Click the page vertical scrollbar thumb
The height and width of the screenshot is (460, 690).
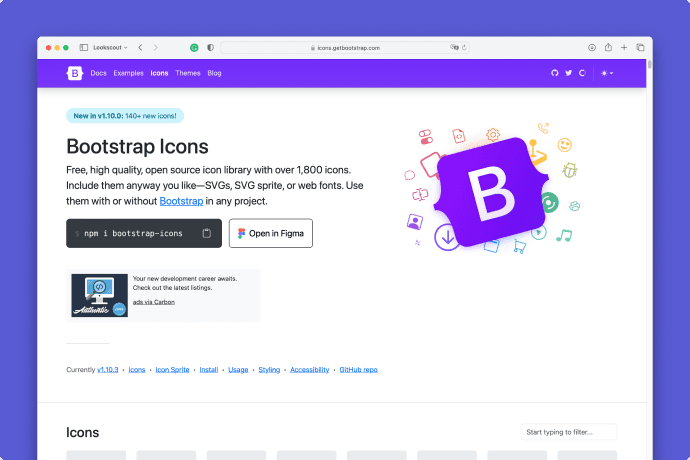pyautogui.click(x=650, y=65)
